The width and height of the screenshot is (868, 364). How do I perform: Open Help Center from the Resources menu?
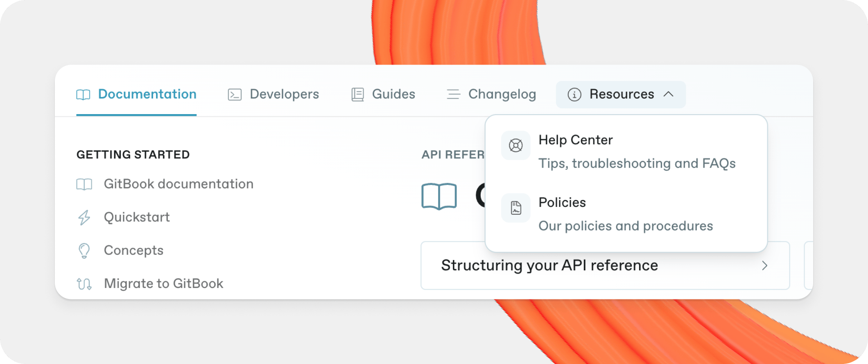pyautogui.click(x=575, y=140)
